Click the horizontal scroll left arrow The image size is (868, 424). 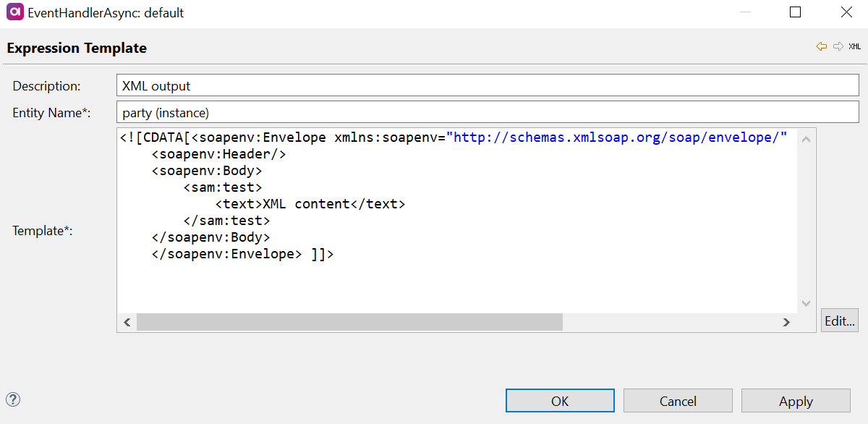pos(127,322)
